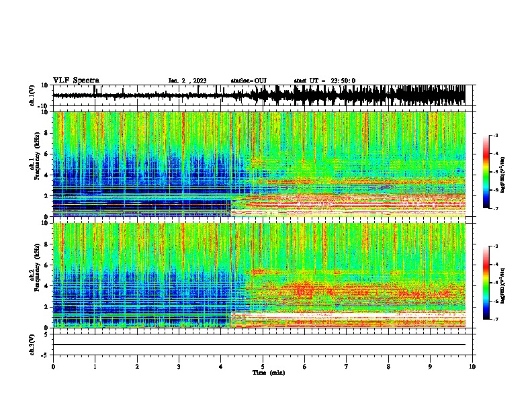This screenshot has height=411, width=532.
Task: Click tick label "7" on the Time axis
Action: [347, 367]
